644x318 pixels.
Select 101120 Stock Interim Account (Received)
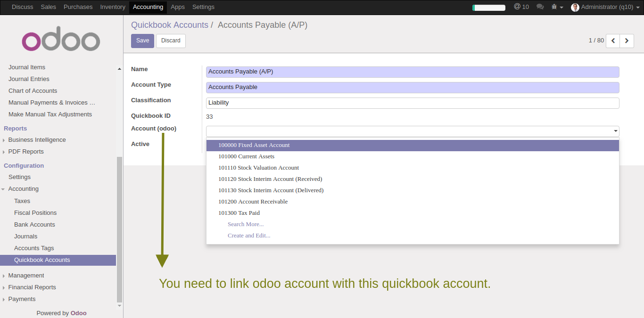coord(413,179)
